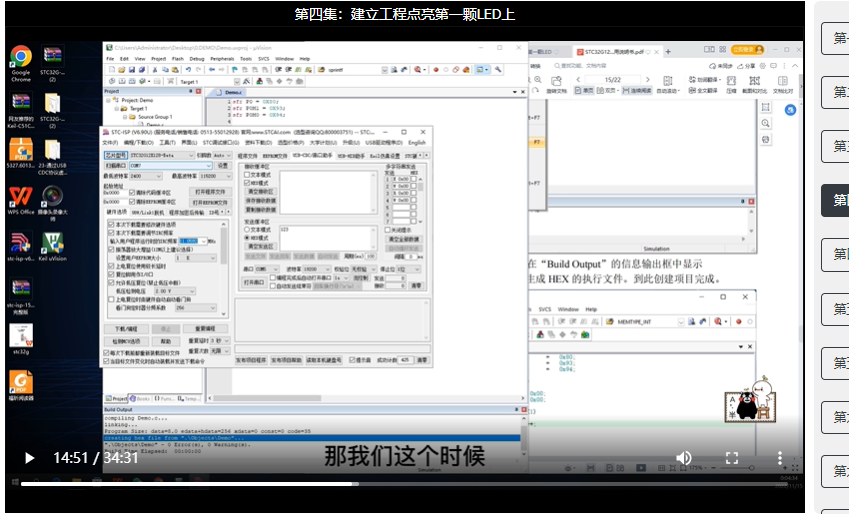Image resolution: width=849 pixels, height=524 pixels.
Task: Click Open Program File button in STC-ISP
Action: click(x=210, y=192)
